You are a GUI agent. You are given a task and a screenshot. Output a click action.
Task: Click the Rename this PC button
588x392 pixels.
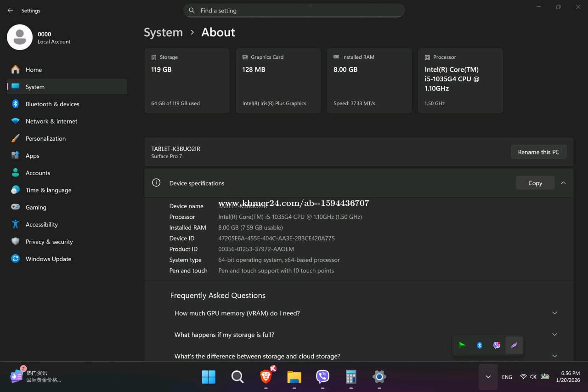[x=538, y=152]
